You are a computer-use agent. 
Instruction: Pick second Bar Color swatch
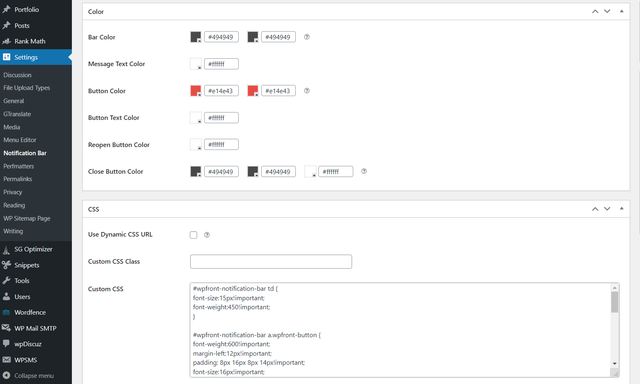click(x=253, y=37)
